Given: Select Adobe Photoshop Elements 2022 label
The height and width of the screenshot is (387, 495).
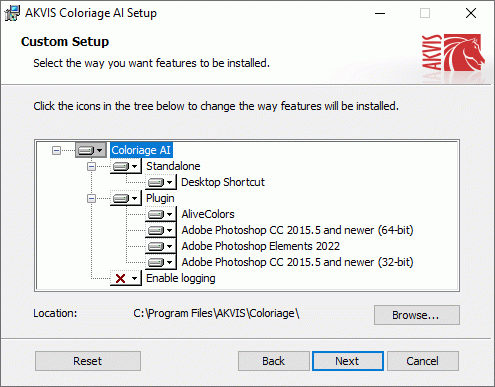Looking at the screenshot, I should (260, 246).
